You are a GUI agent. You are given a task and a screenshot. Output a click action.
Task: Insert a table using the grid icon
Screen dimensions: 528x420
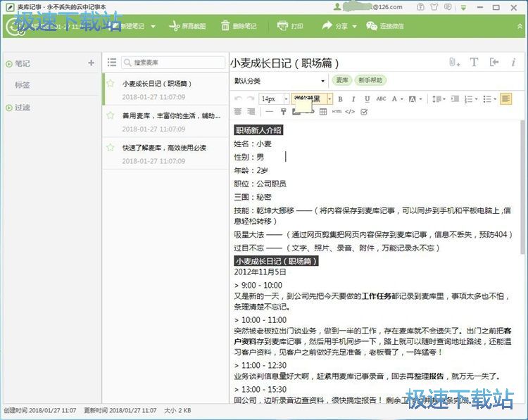click(x=323, y=111)
